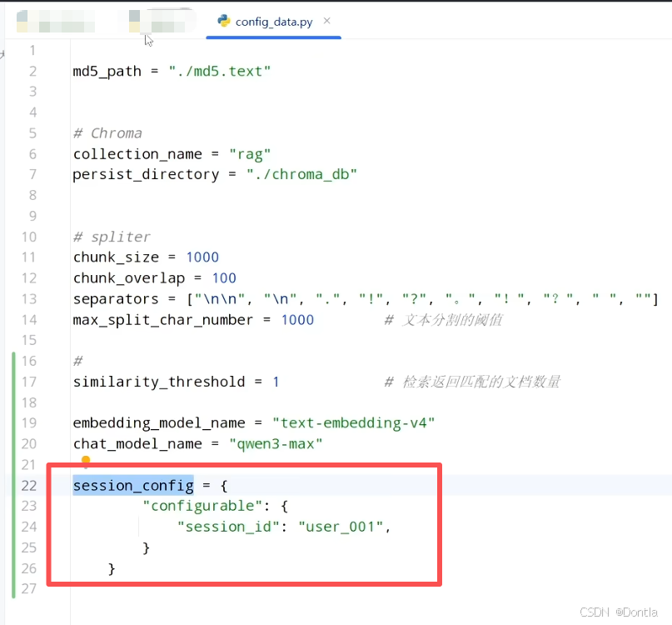
Task: Click the 1000 value of max_split_char_number
Action: 297,320
